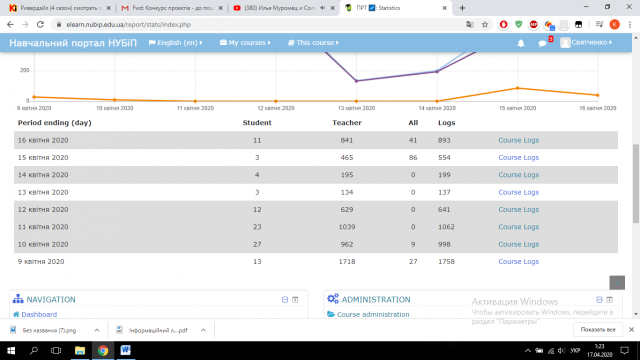
Task: Open File Explorer from taskbar
Action: click(80, 351)
